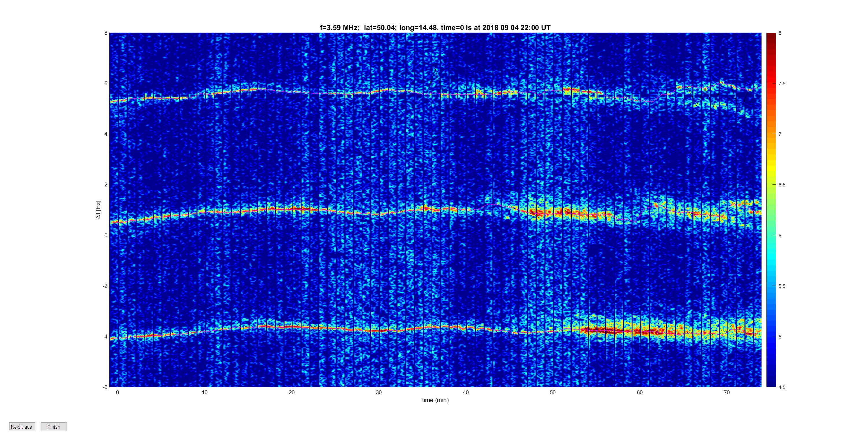Image resolution: width=868 pixels, height=435 pixels.
Task: Click the 'Δf [Hz]' y-axis label
Action: pyautogui.click(x=98, y=210)
